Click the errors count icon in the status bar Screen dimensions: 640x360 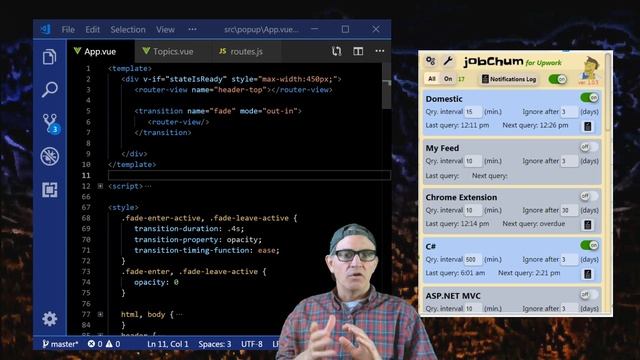tap(91, 344)
